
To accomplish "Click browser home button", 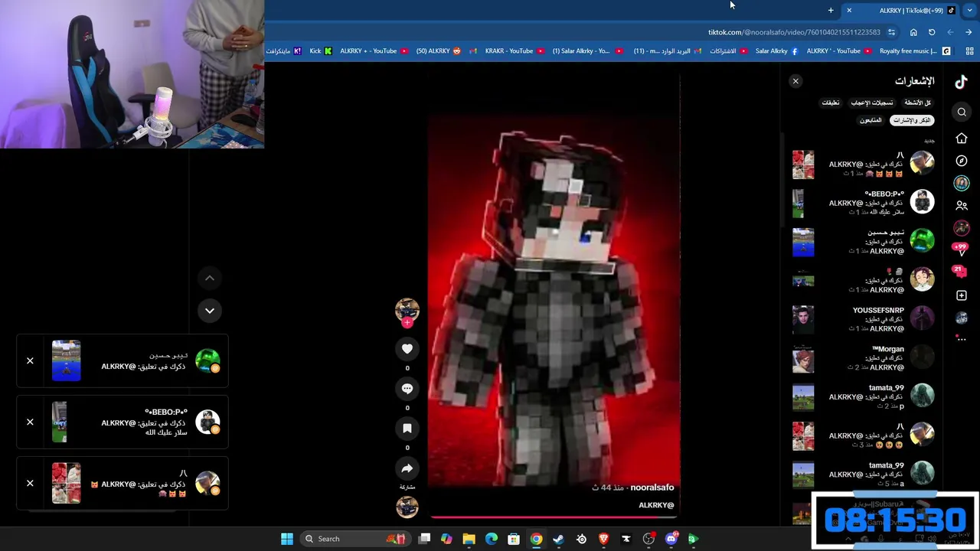I will pos(913,32).
